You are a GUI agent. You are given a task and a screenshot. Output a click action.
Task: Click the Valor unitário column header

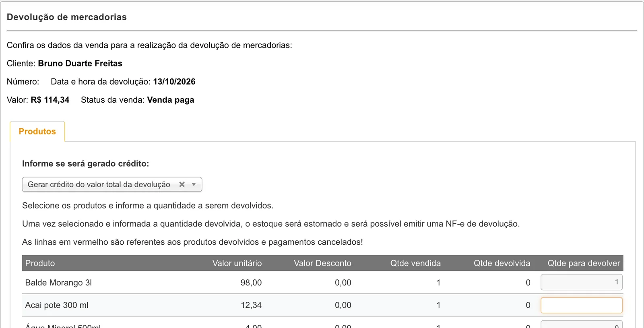(237, 263)
